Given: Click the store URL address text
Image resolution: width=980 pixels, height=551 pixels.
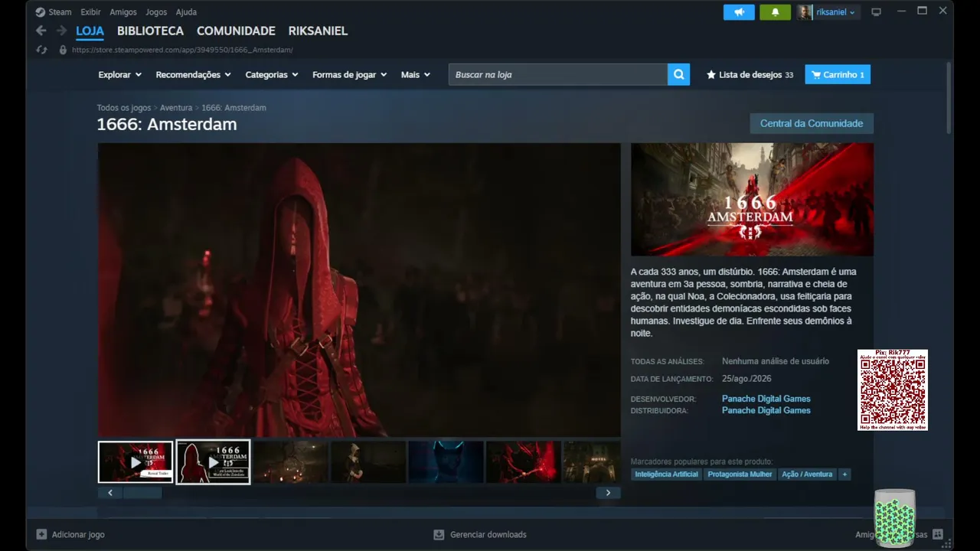Looking at the screenshot, I should coord(182,50).
